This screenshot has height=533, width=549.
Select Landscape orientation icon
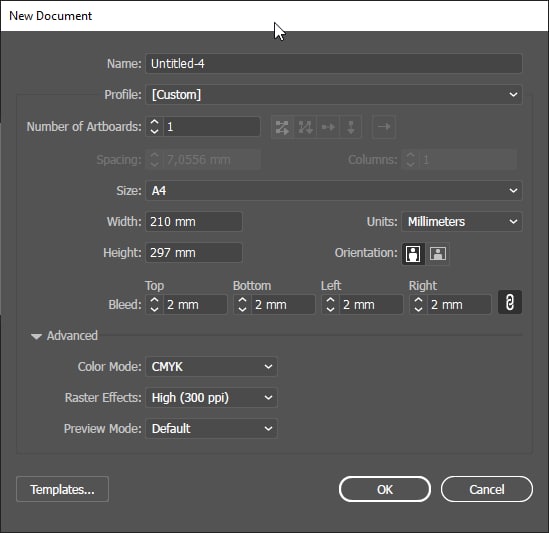(438, 254)
